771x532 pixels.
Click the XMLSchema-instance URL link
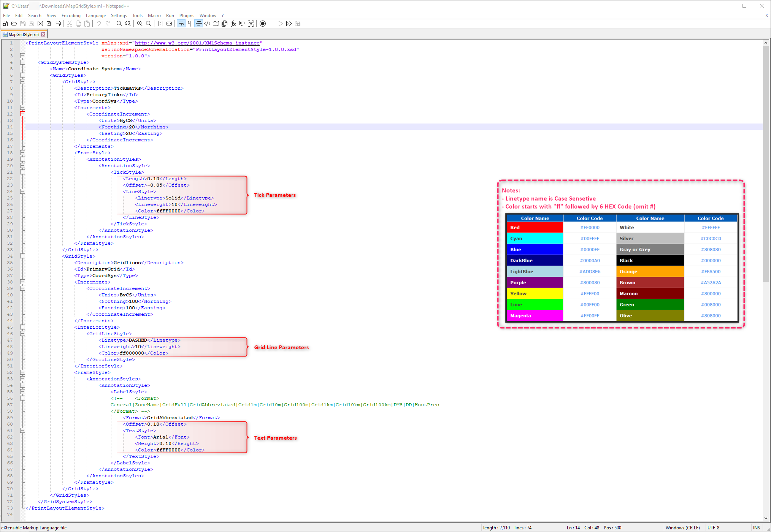(197, 43)
